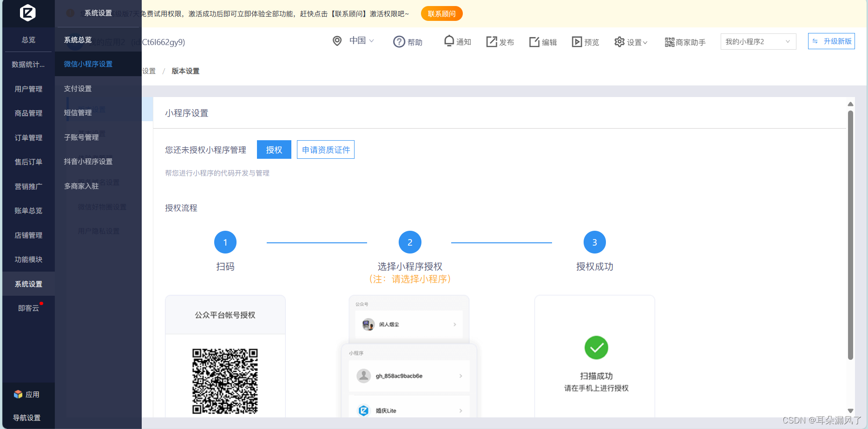Open the 通知 bell icon
Image resolution: width=868 pixels, height=429 pixels.
(449, 41)
